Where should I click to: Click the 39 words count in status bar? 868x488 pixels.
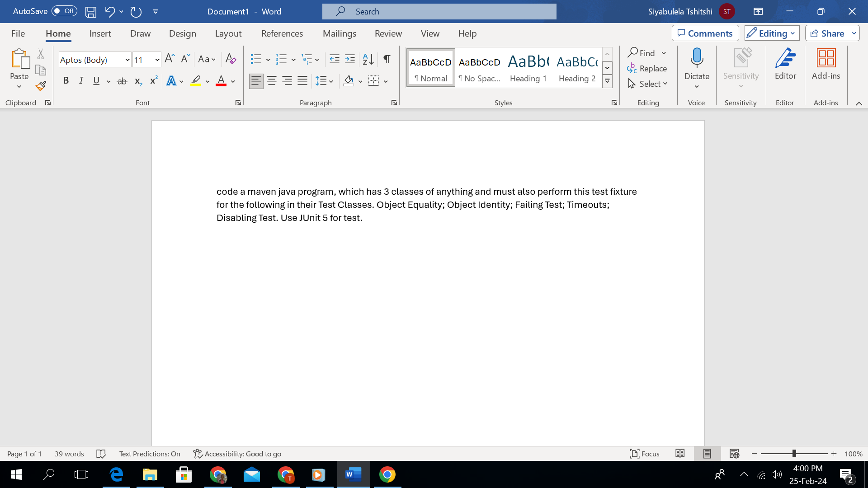69,454
